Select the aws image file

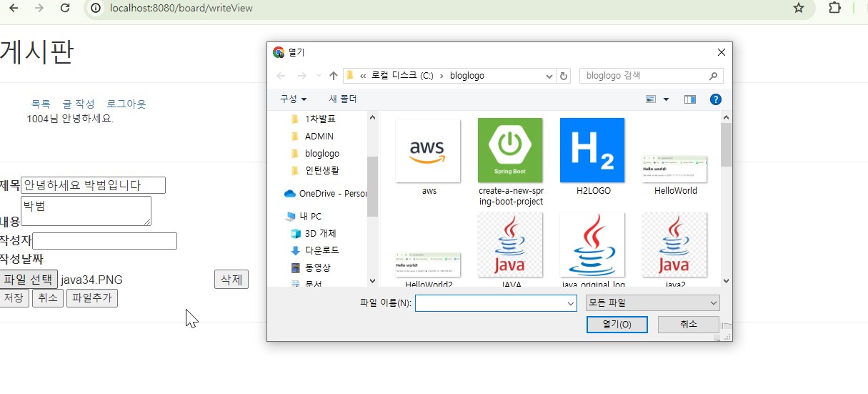pos(429,157)
